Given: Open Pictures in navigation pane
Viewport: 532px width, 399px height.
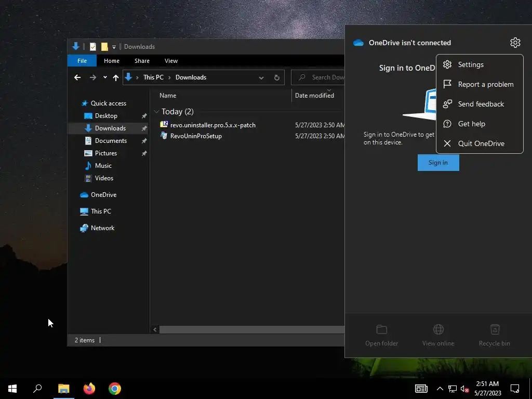Looking at the screenshot, I should click(x=106, y=153).
